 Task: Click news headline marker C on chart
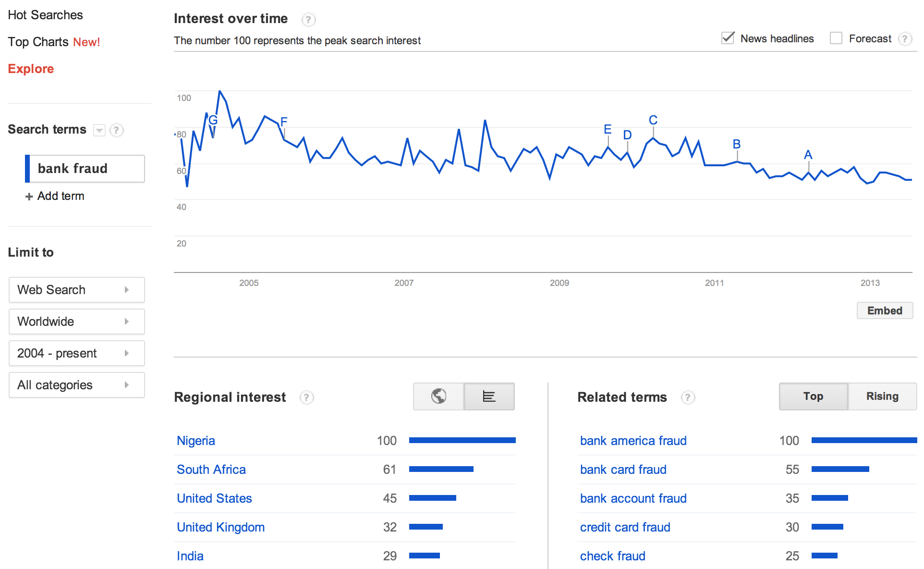point(653,120)
